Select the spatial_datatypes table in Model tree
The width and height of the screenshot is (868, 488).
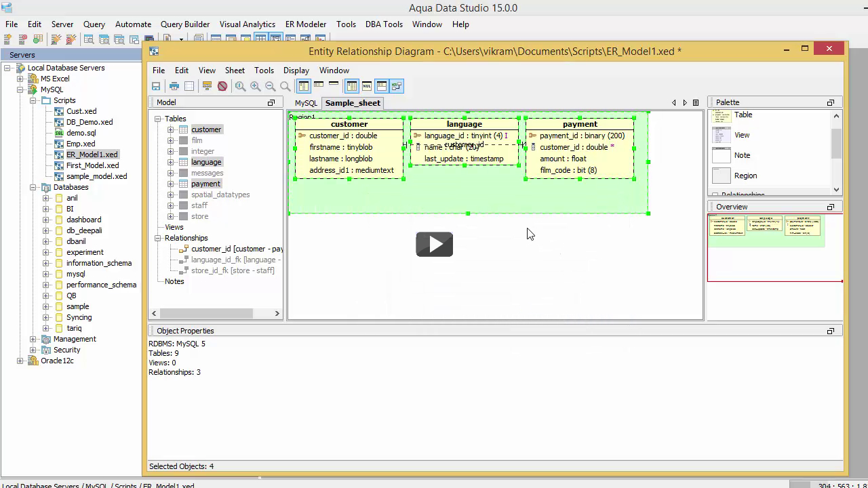point(220,195)
